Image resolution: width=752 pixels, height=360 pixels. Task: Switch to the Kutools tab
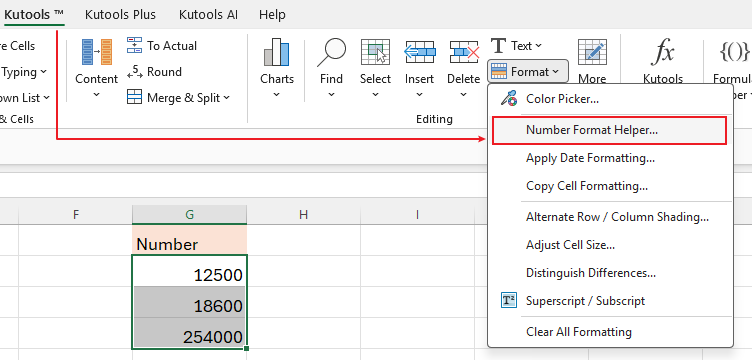[x=34, y=14]
